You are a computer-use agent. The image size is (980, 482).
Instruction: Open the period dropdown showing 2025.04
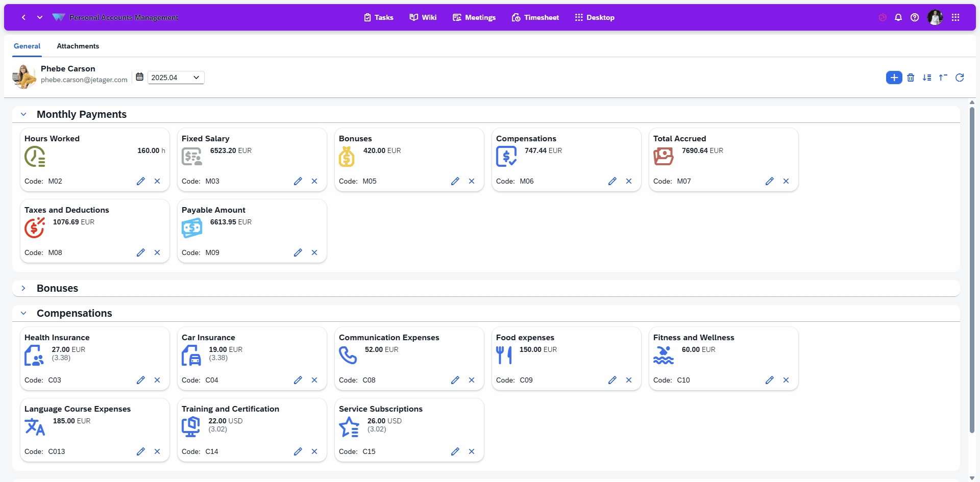(x=176, y=78)
